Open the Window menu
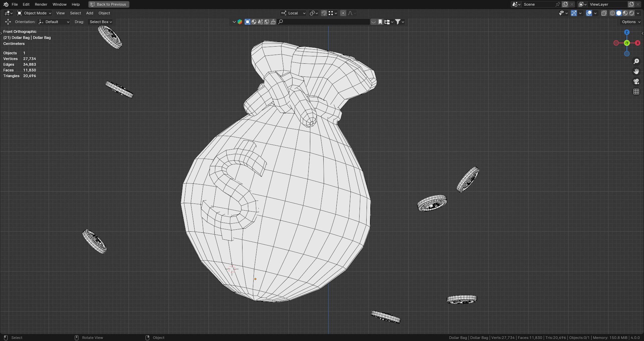 pyautogui.click(x=59, y=4)
